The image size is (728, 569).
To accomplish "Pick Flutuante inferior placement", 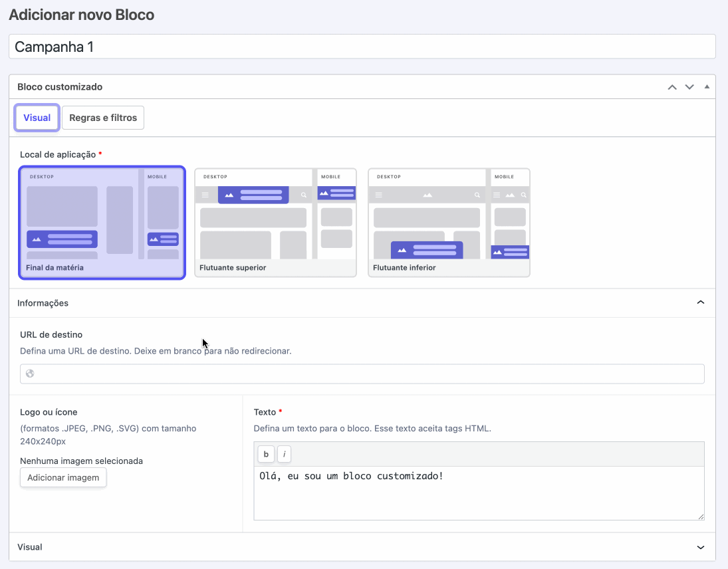I will click(x=449, y=223).
